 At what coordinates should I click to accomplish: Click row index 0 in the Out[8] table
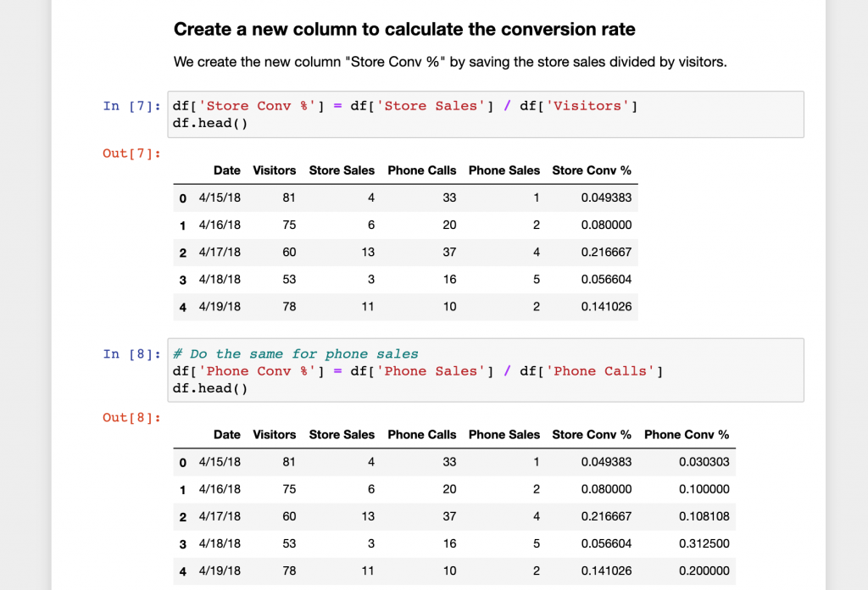pyautogui.click(x=183, y=463)
